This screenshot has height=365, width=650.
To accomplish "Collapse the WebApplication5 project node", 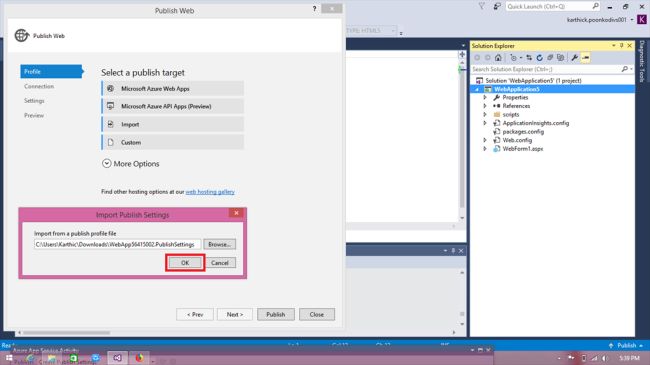I will point(477,89).
